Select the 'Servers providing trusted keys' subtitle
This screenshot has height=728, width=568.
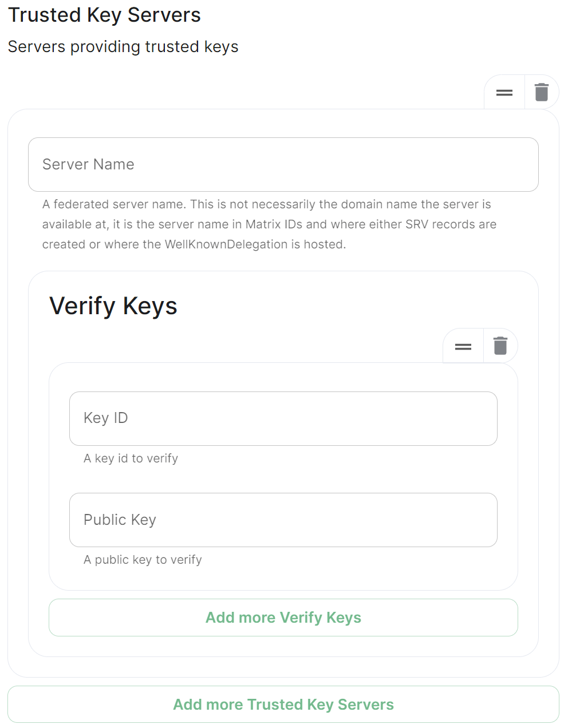coord(123,46)
